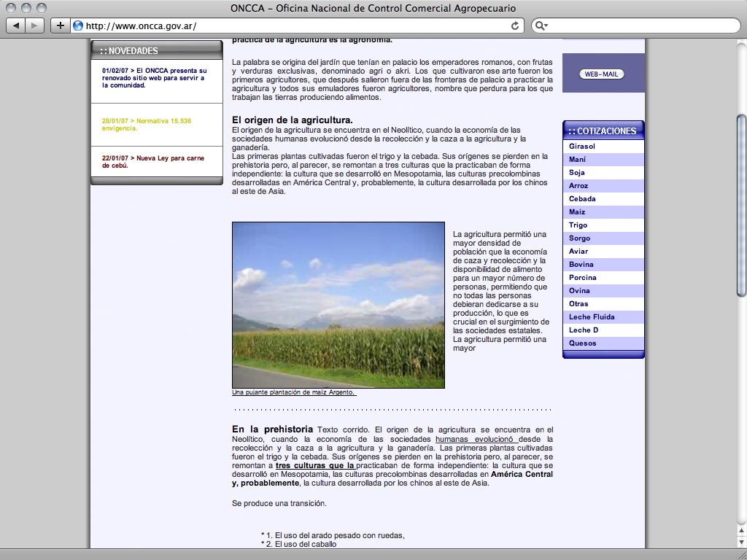Open the Leche D quotation

(603, 330)
